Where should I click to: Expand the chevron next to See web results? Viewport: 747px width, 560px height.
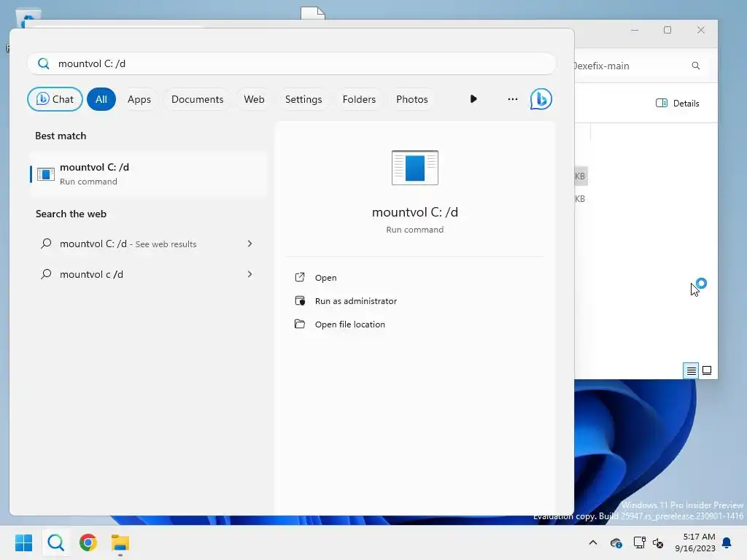(249, 244)
